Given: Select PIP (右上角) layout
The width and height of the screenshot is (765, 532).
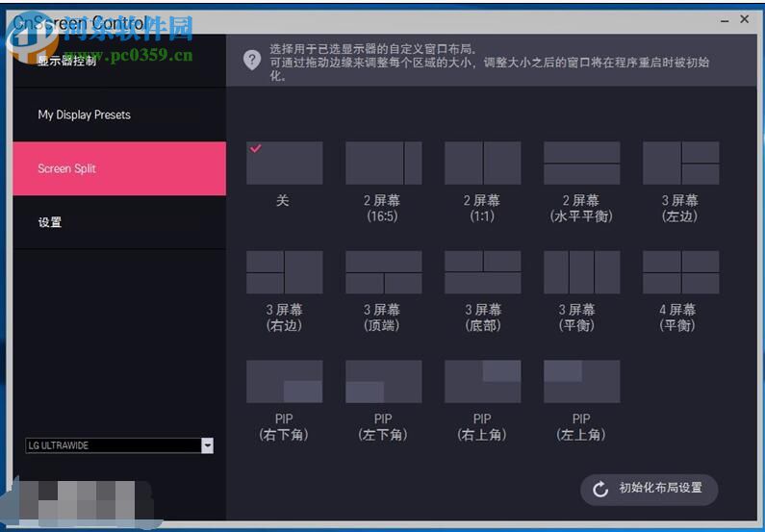Looking at the screenshot, I should click(x=482, y=381).
